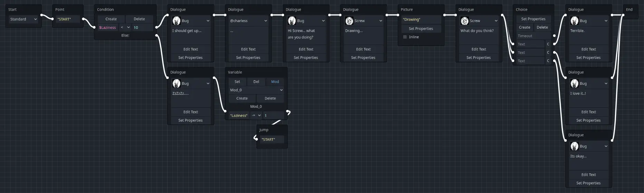This screenshot has width=644, height=193.
Task: Click Bug's portrait in the "Its okay..." dialogue
Action: (575, 146)
